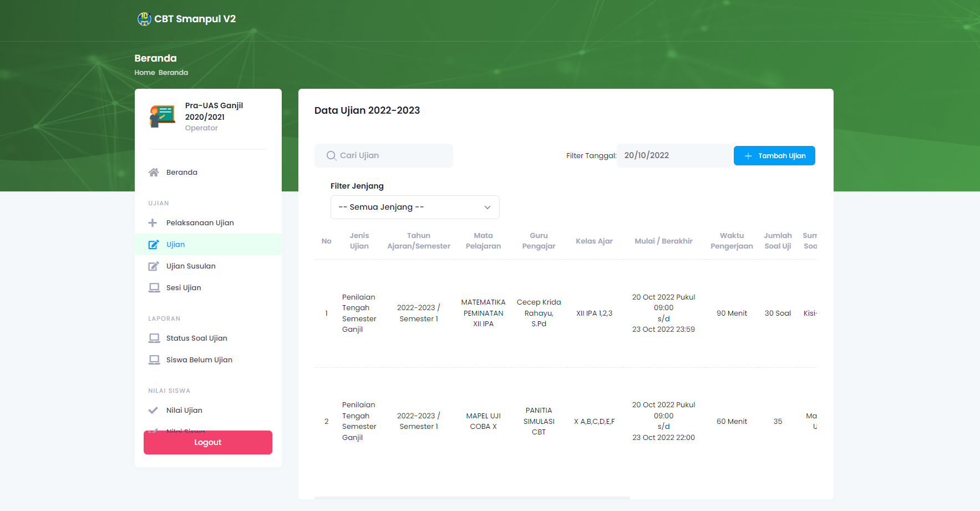Click the horizontal scrollbar below the table
980x511 pixels.
[x=472, y=498]
